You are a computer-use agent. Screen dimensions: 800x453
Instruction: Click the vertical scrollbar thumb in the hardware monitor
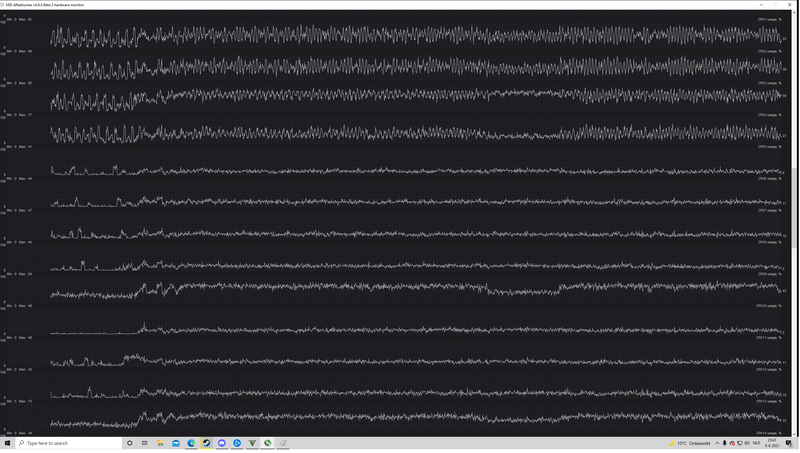pyautogui.click(x=796, y=207)
